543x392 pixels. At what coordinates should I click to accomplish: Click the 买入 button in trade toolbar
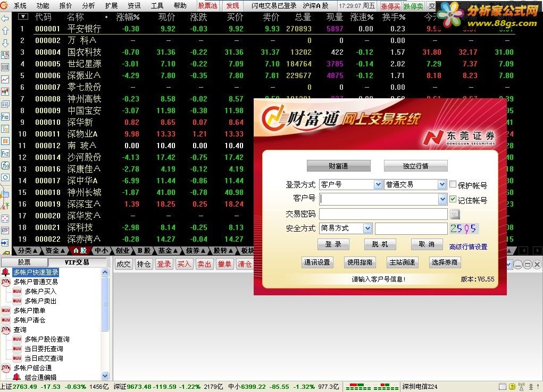(x=184, y=265)
